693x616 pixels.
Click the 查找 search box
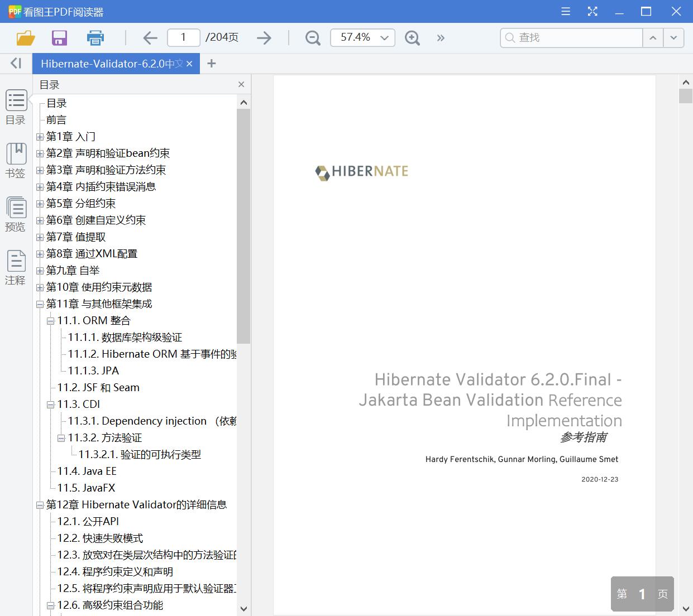tap(572, 37)
